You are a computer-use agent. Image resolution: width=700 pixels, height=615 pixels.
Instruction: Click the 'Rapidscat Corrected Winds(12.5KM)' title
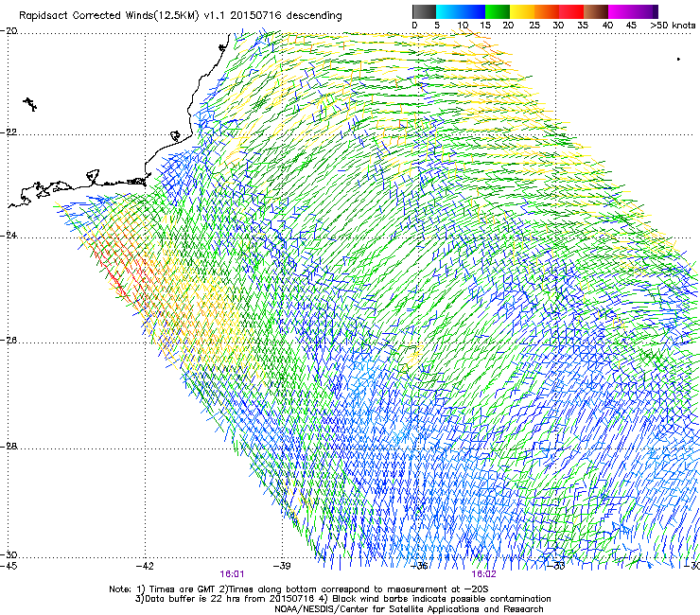[x=109, y=16]
